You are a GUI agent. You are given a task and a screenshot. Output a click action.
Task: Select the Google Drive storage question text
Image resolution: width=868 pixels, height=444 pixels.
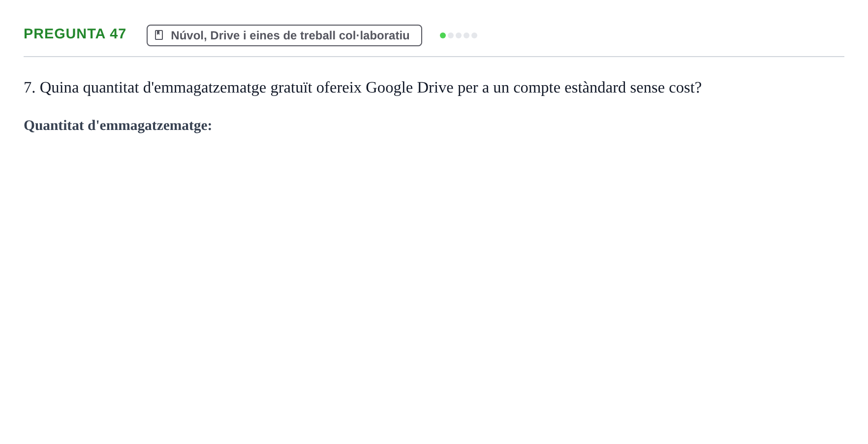tap(363, 88)
